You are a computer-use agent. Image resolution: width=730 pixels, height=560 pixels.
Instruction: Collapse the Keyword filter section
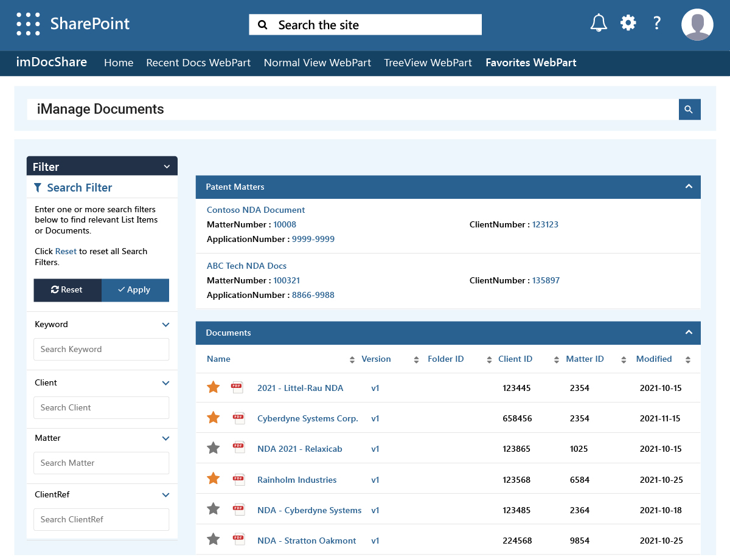point(165,325)
